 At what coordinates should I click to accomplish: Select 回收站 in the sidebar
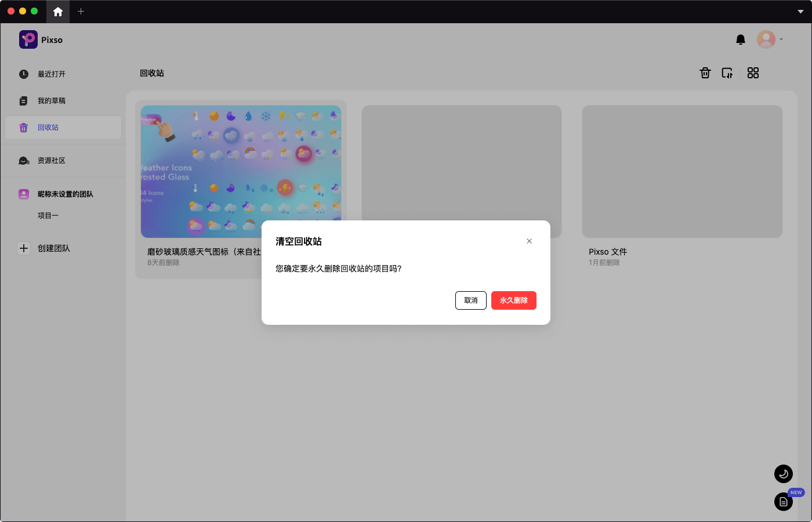click(x=63, y=128)
